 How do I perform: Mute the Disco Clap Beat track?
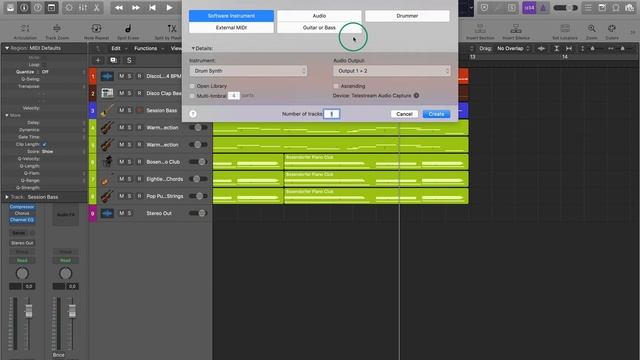[121, 93]
